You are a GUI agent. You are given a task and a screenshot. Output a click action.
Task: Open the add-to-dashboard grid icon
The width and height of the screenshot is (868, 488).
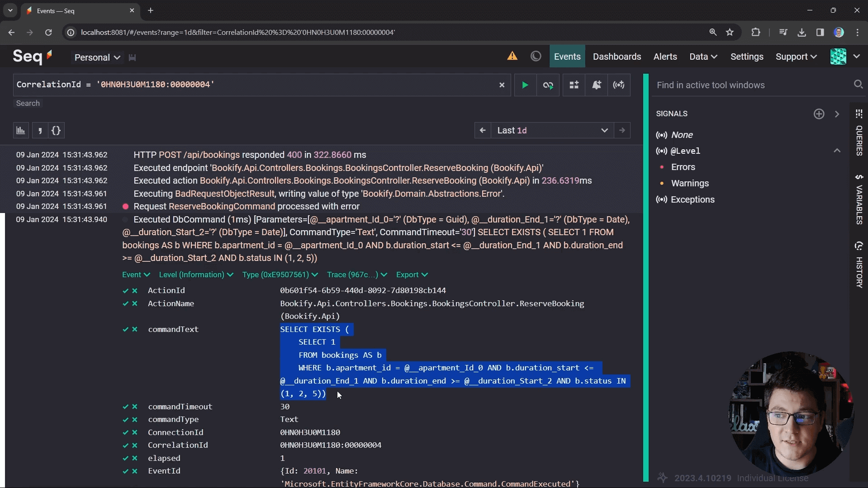click(574, 85)
